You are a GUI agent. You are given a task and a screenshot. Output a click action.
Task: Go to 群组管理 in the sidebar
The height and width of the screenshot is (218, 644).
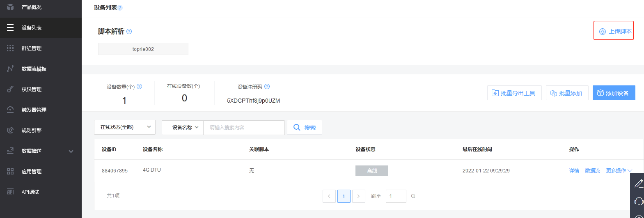(32, 48)
